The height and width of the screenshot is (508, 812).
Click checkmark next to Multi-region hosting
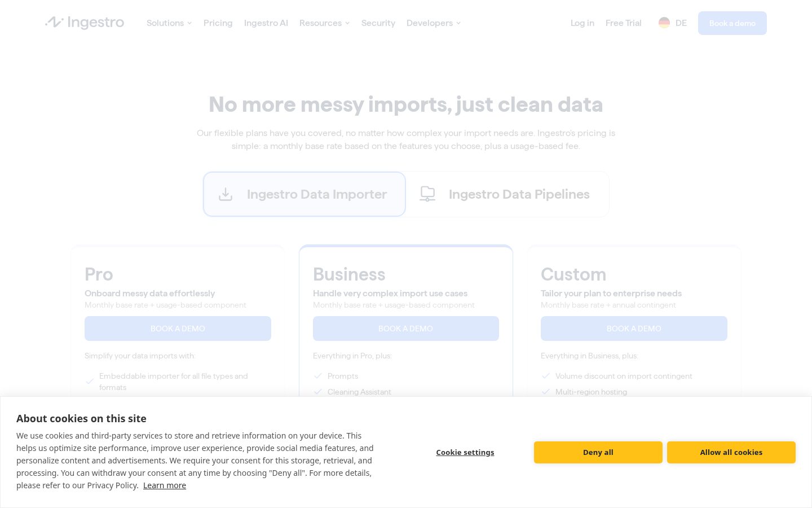click(546, 392)
